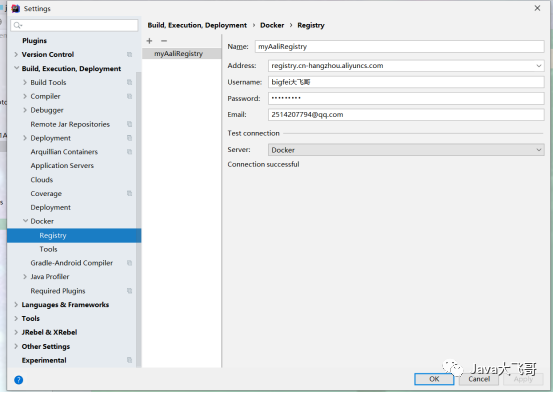This screenshot has height=393, width=554.
Task: Collapse Docker node
Action: pyautogui.click(x=25, y=221)
